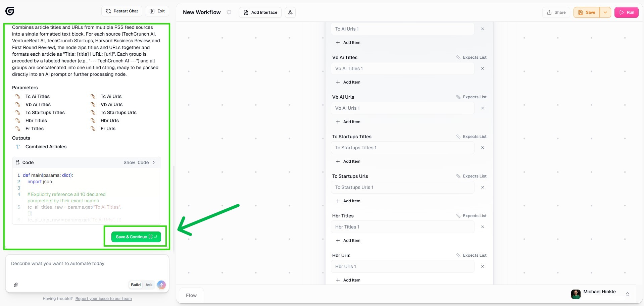Screen dimensions: 644x306
Task: Open the dropdown arrow beside Save
Action: [605, 12]
